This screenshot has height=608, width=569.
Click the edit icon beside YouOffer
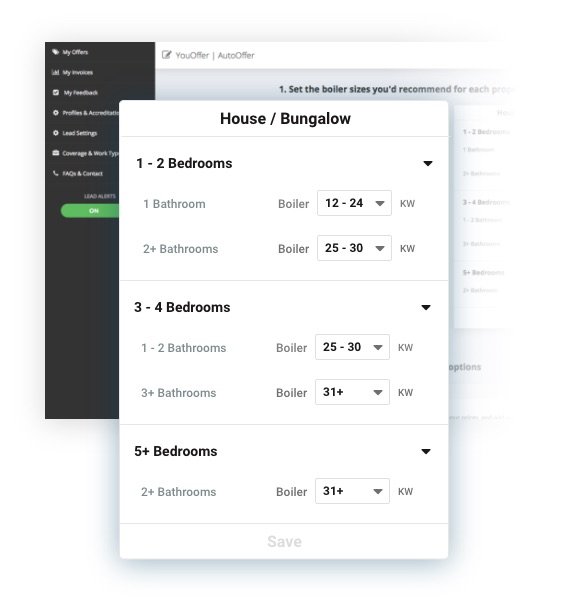166,55
